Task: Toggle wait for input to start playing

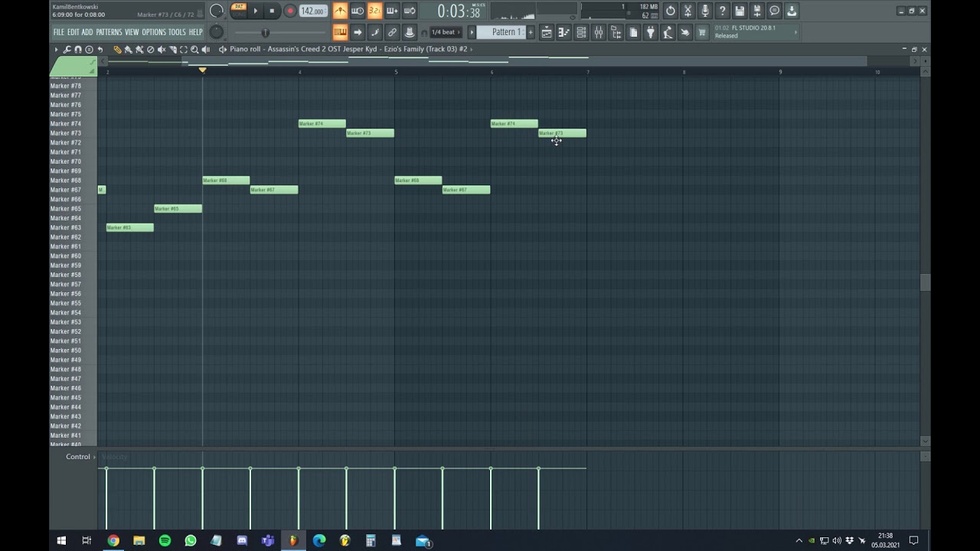Action: (358, 11)
